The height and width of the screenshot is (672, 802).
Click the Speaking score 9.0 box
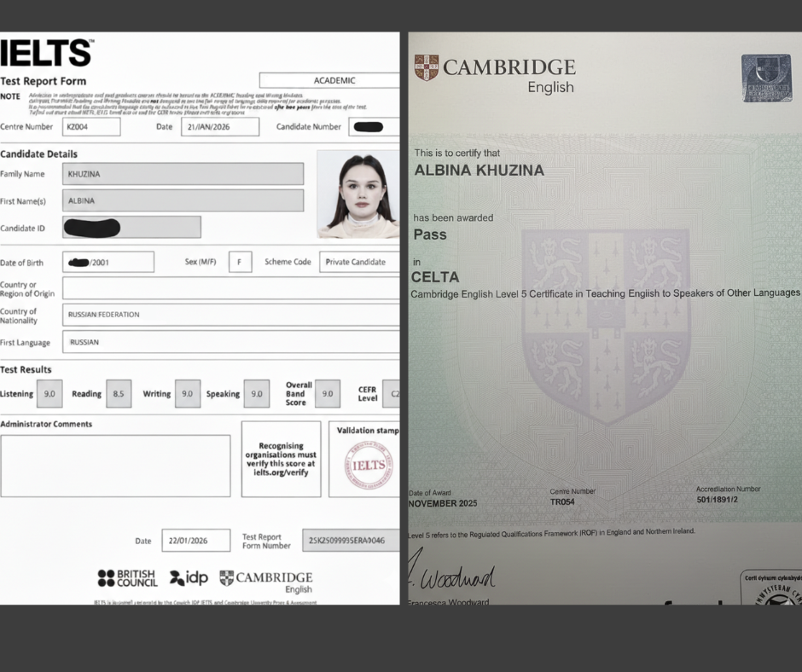(x=257, y=394)
